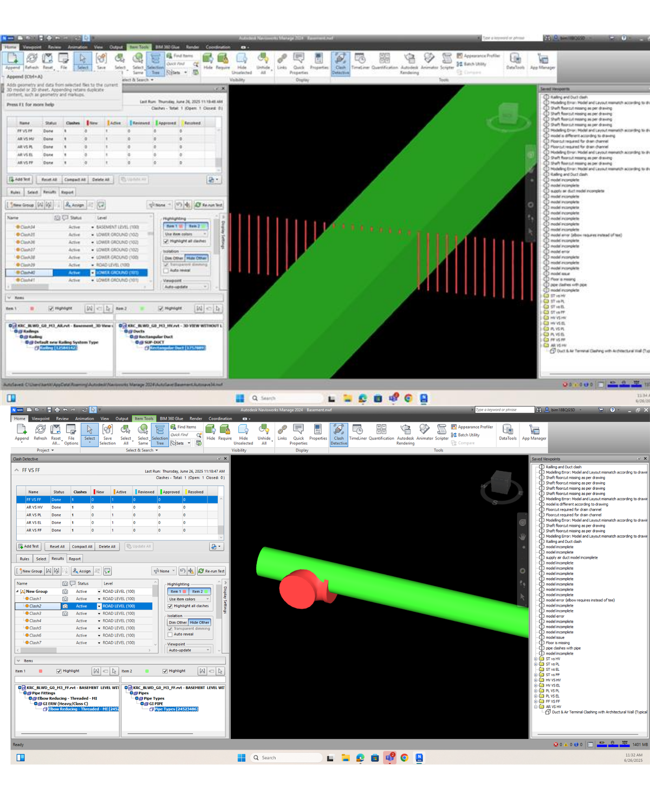Expand ST vs HV folder in pipe-clash Saved Viewpoints
The height and width of the screenshot is (812, 650).
pos(536,659)
